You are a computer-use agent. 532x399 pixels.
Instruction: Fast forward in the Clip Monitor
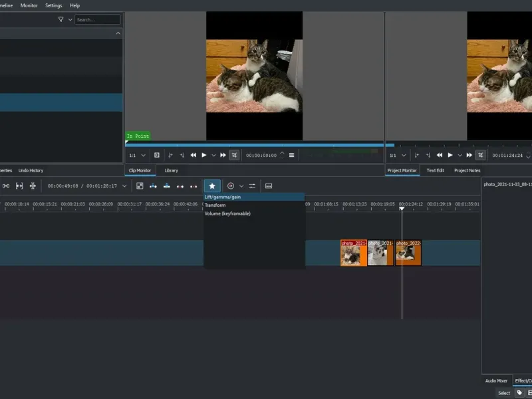[x=223, y=155]
